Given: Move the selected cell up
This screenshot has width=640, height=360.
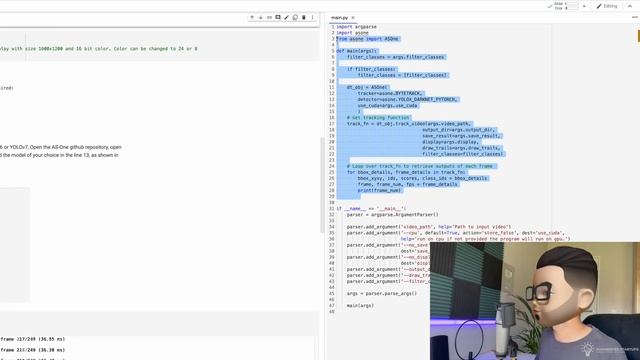Looking at the screenshot, I should [252, 18].
